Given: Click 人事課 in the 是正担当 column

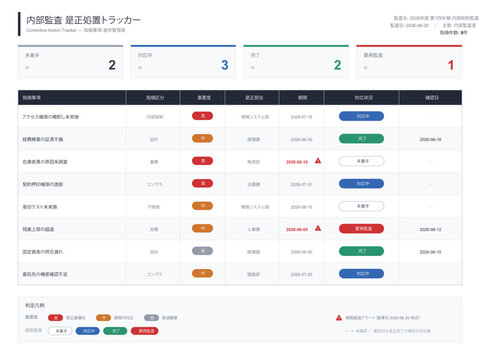Looking at the screenshot, I should tap(254, 229).
